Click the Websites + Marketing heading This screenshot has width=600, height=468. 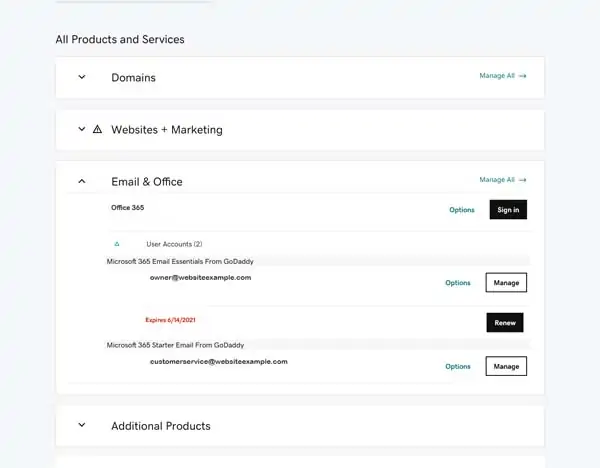(167, 130)
